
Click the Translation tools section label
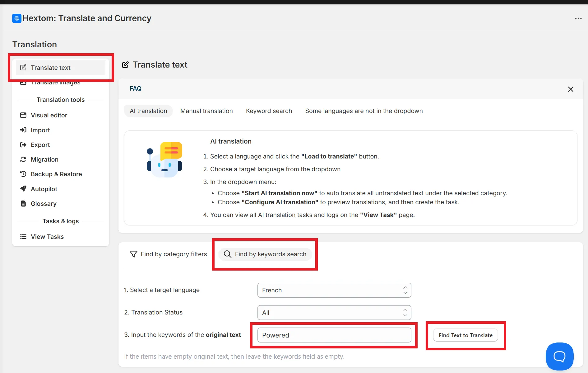[61, 100]
